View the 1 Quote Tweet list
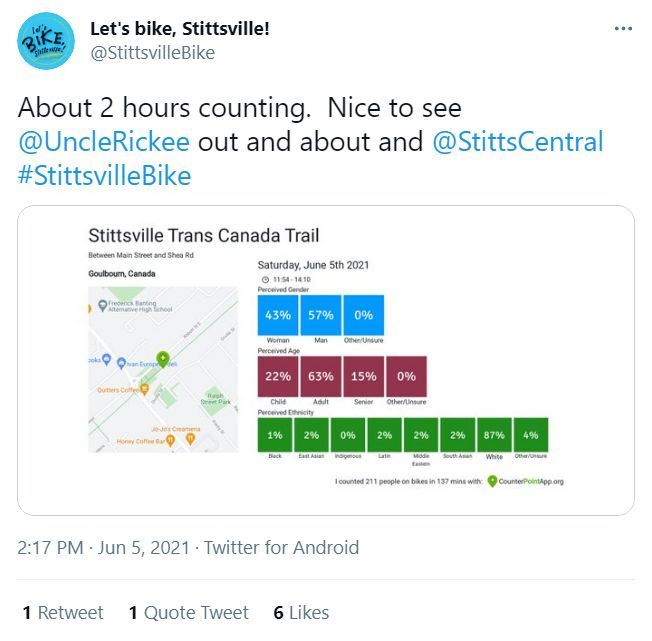Image resolution: width=652 pixels, height=641 pixels. click(x=189, y=612)
